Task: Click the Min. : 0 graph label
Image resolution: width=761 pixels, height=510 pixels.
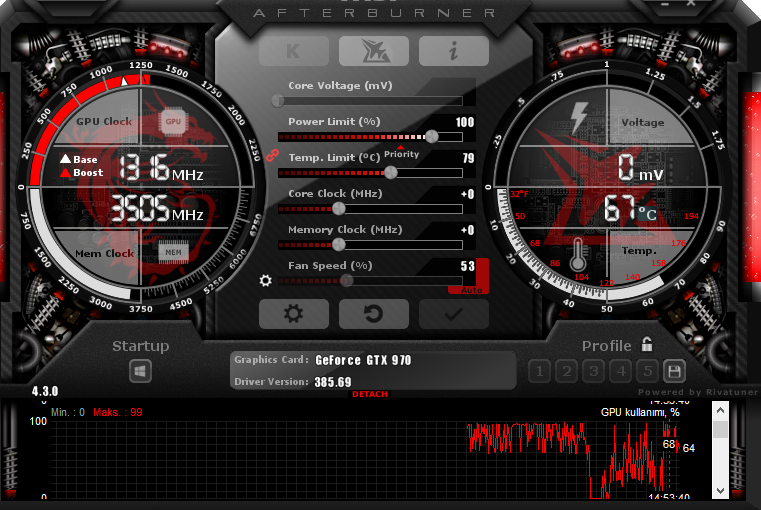Action: click(68, 412)
